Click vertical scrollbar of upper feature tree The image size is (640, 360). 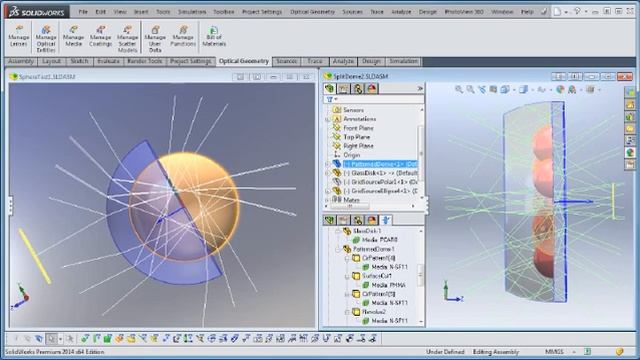coord(422,153)
